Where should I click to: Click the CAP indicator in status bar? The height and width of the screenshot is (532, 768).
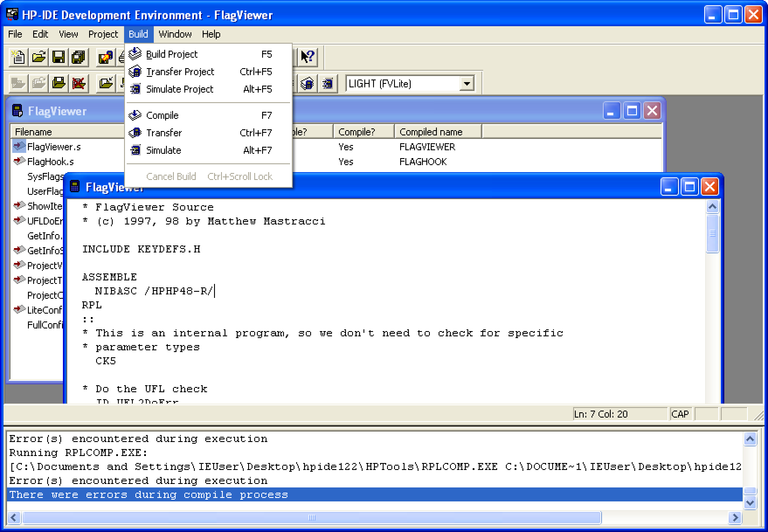click(x=680, y=414)
